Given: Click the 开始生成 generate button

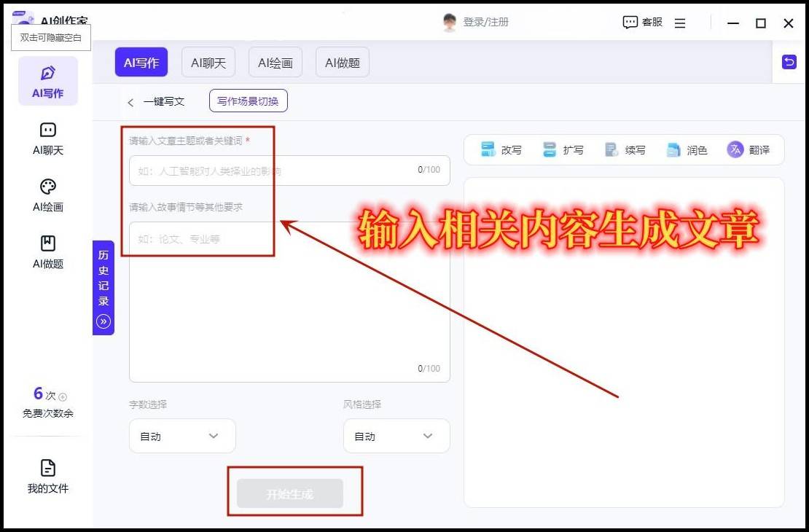Looking at the screenshot, I should click(x=289, y=493).
